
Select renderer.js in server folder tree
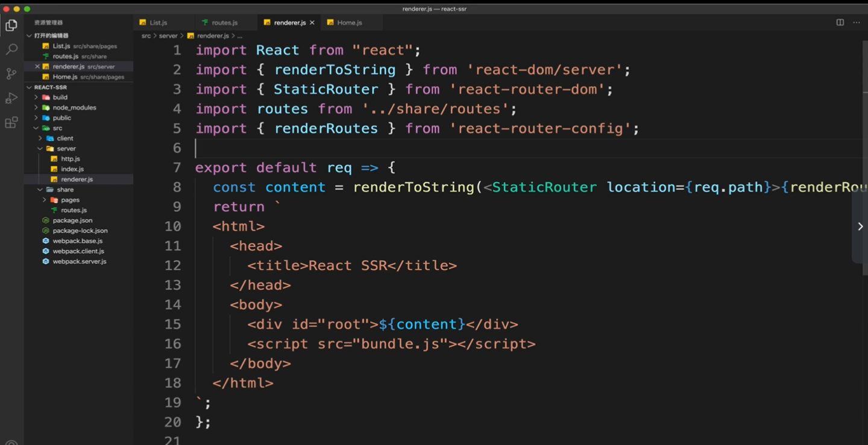pyautogui.click(x=79, y=179)
